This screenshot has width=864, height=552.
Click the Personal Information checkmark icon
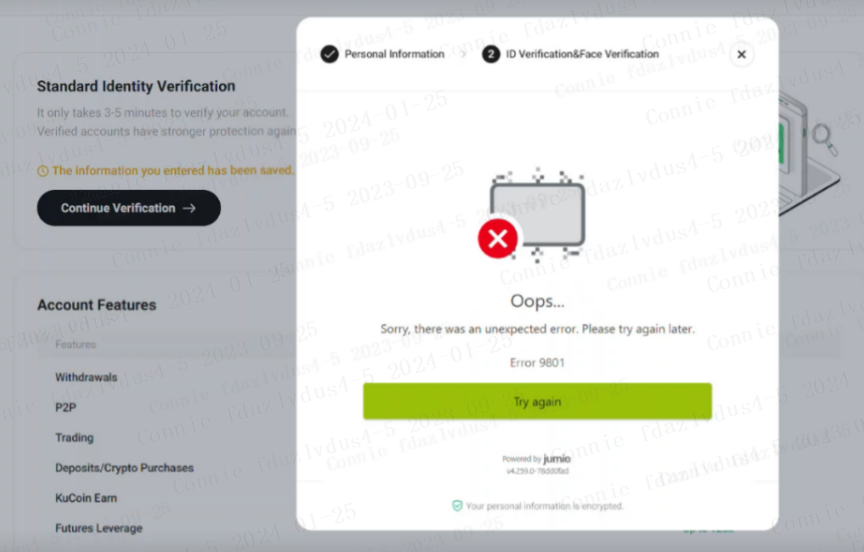329,54
